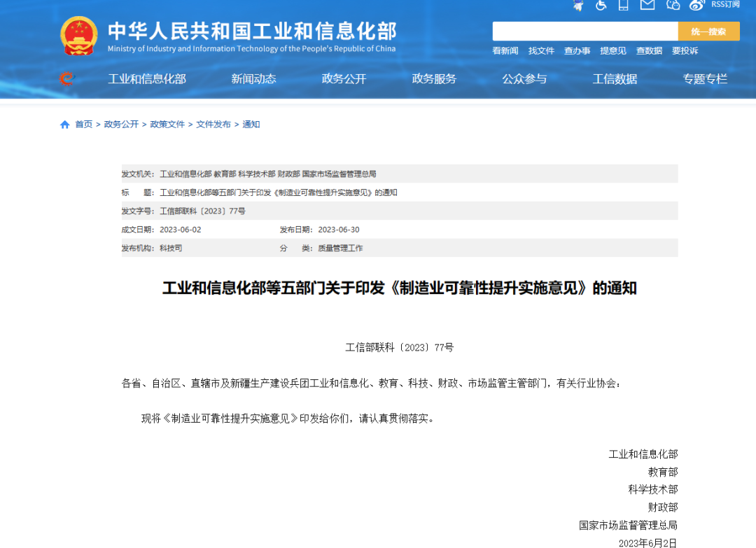
Task: Click the national emblem logo
Action: click(x=79, y=35)
